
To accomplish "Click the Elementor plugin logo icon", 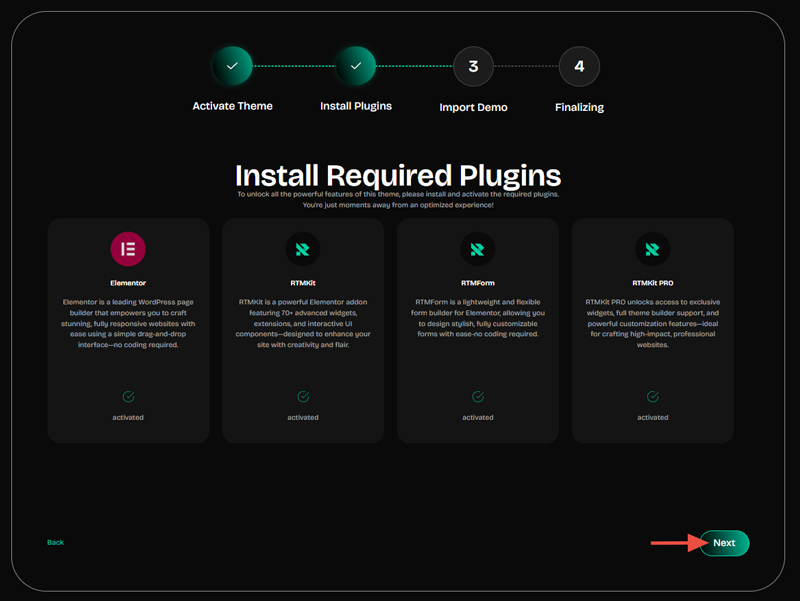I will [128, 249].
